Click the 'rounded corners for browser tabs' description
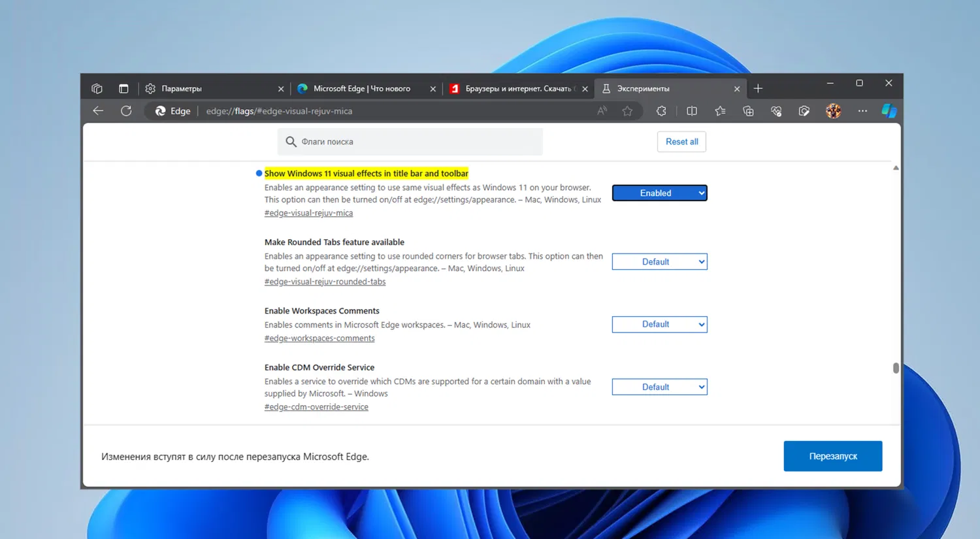 click(x=434, y=262)
